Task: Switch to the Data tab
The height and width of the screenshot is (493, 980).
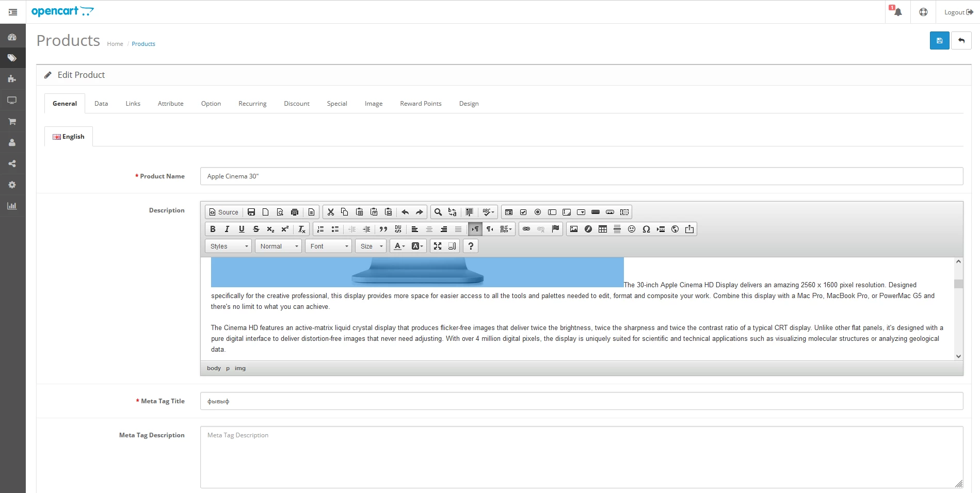Action: point(101,104)
